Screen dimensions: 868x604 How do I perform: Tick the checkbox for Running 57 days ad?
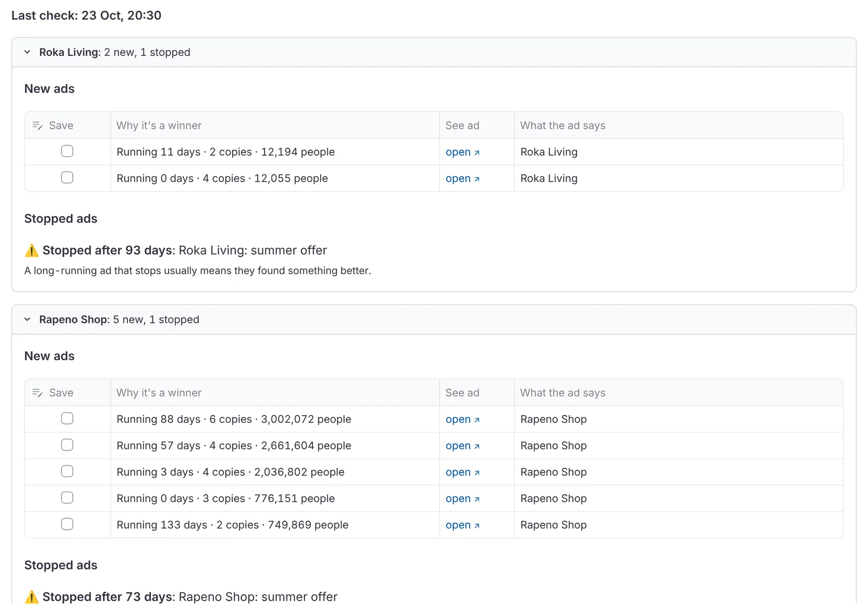tap(67, 445)
